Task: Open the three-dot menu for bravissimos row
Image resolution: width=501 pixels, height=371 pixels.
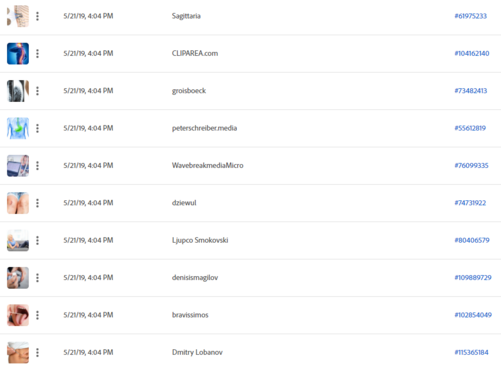Action: tap(37, 315)
